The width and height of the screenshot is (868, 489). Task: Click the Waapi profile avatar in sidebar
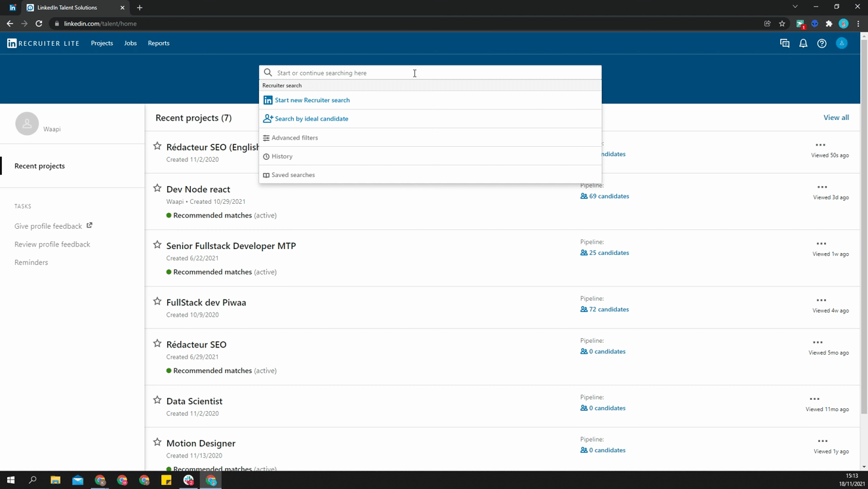[x=27, y=123]
